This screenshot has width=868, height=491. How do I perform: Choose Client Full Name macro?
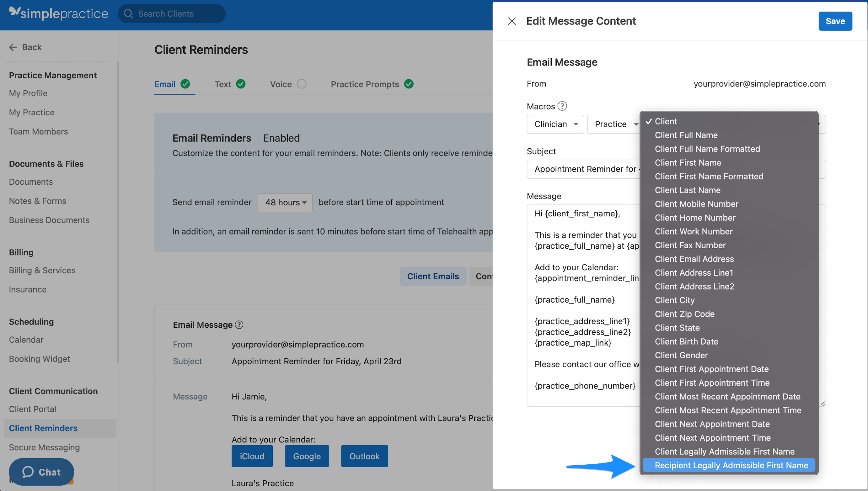729,135
